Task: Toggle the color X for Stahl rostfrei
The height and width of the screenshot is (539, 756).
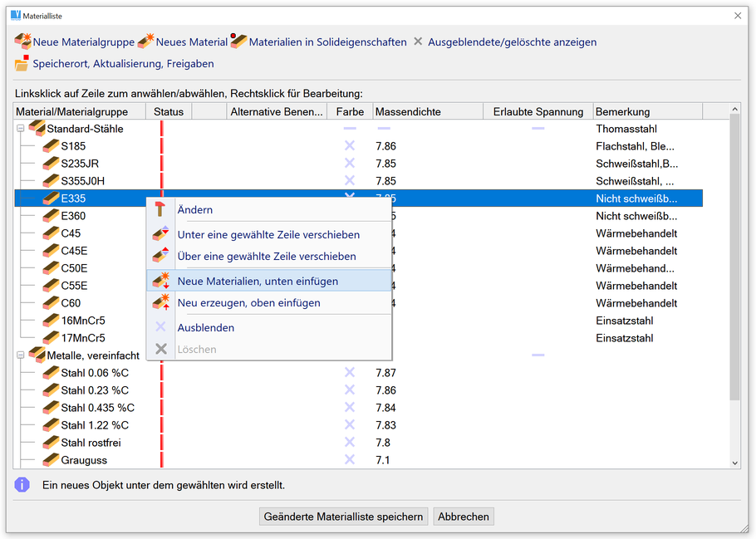Action: point(350,443)
